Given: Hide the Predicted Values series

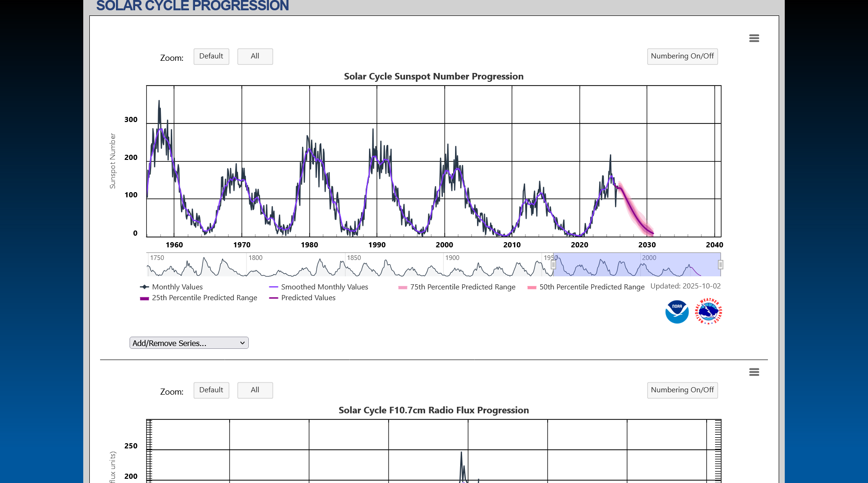Looking at the screenshot, I should coord(308,298).
